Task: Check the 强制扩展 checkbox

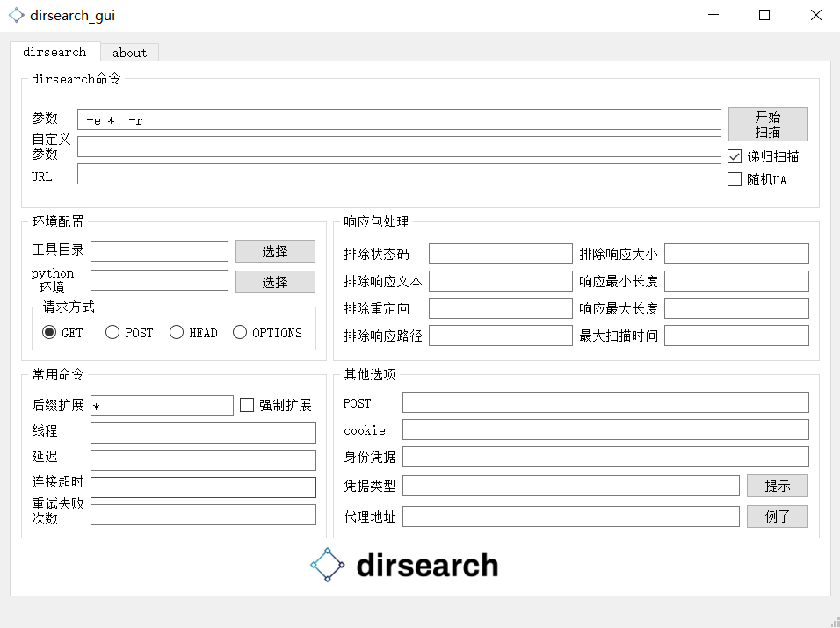Action: (x=246, y=405)
